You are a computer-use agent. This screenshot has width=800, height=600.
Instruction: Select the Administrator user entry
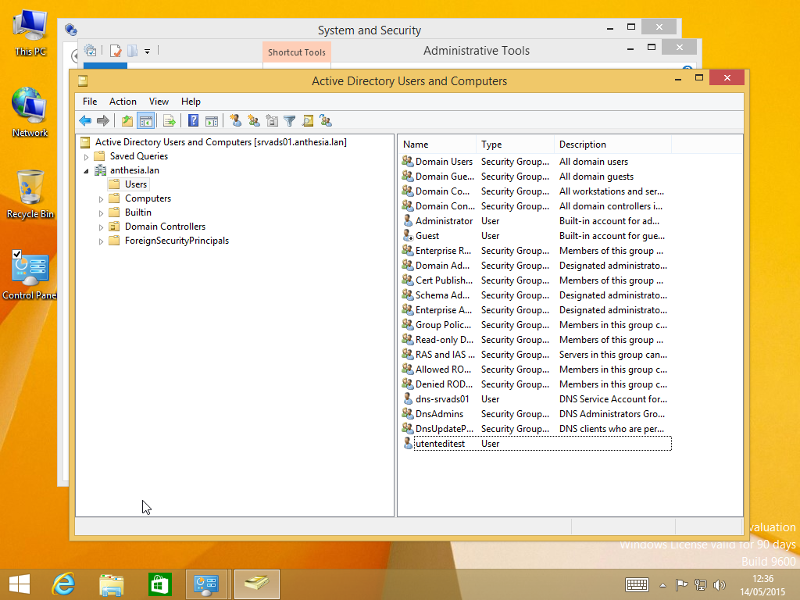[x=536, y=221]
